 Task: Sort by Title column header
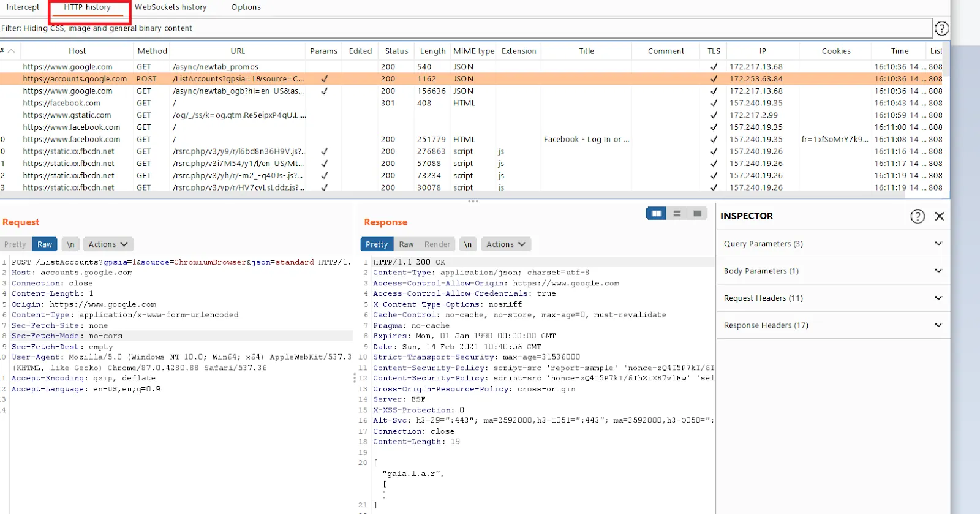click(587, 51)
